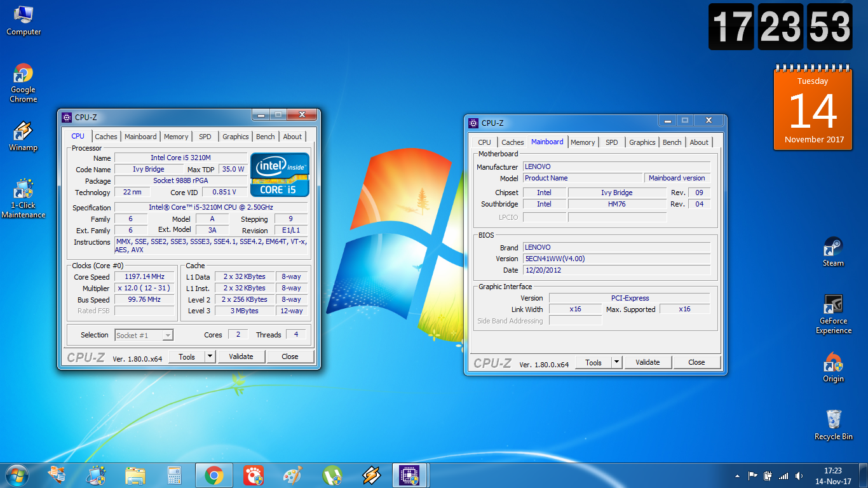Viewport: 868px width, 488px height.
Task: Click the flip clock desktop gadget
Action: [781, 27]
